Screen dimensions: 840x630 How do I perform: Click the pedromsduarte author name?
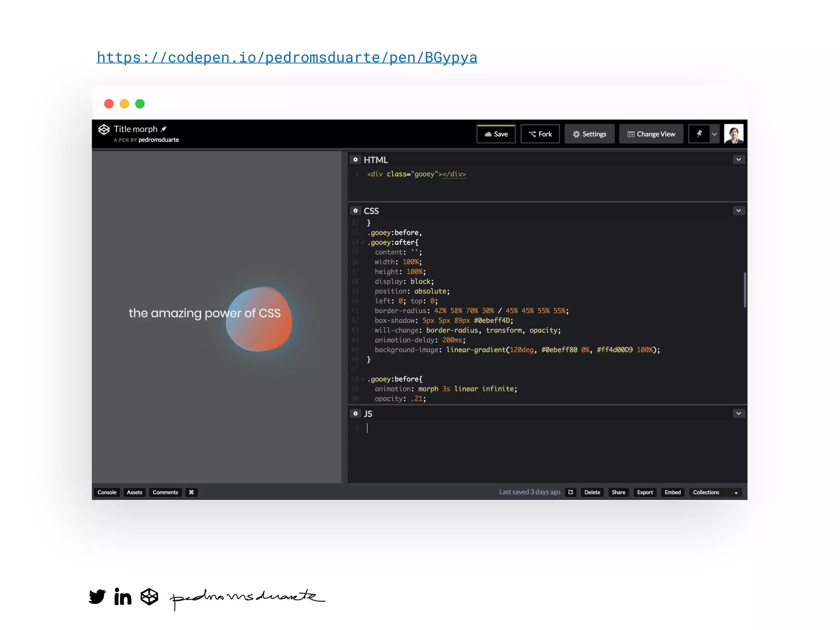pos(159,140)
